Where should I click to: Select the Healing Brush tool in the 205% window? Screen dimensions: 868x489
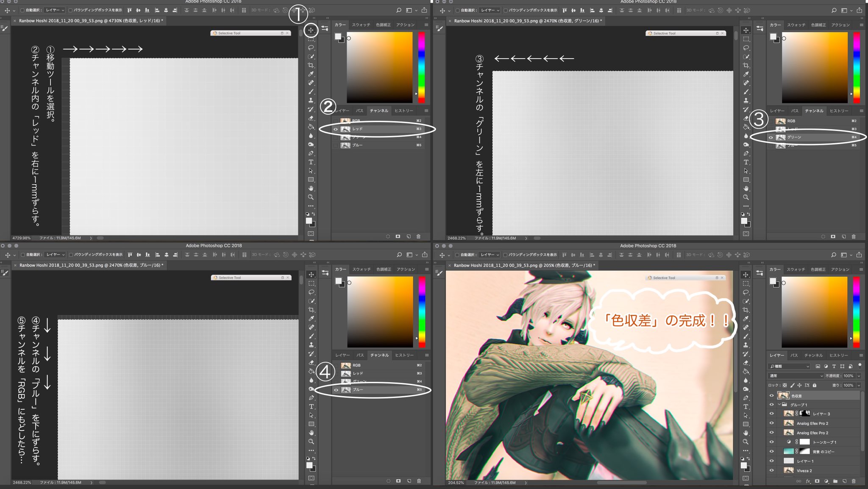point(746,328)
